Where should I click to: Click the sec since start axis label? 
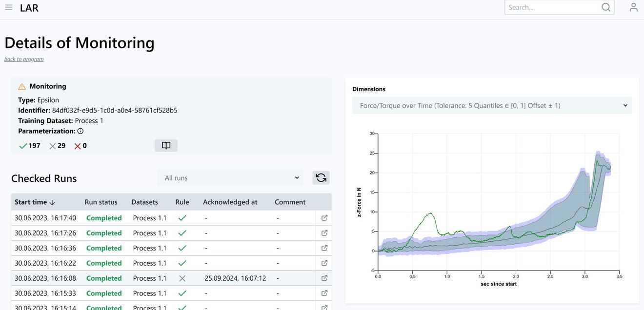(499, 284)
